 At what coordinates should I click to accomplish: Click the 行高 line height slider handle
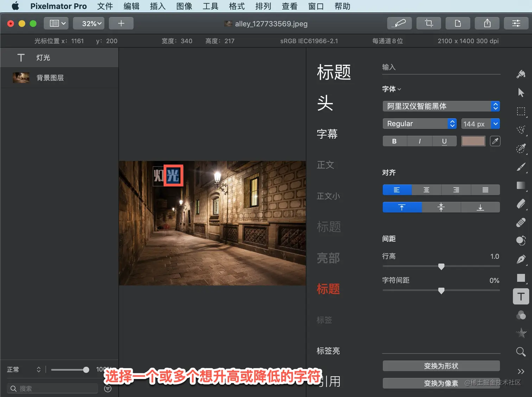441,267
